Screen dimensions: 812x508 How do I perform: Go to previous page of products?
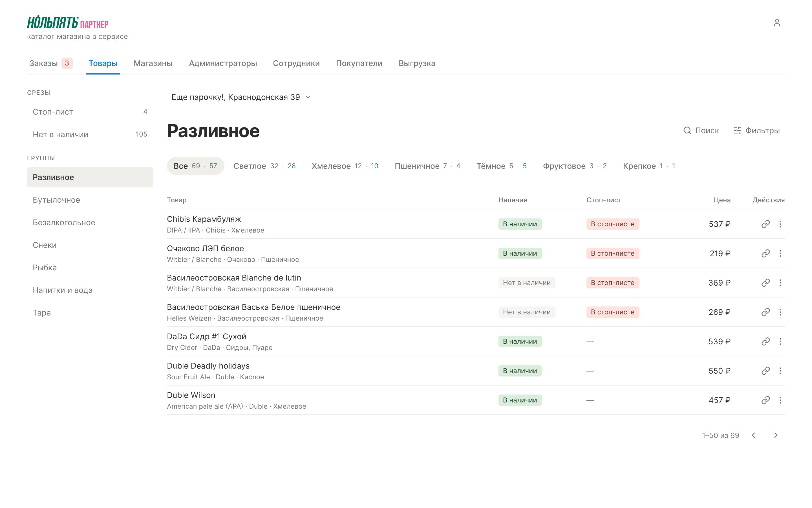[754, 435]
